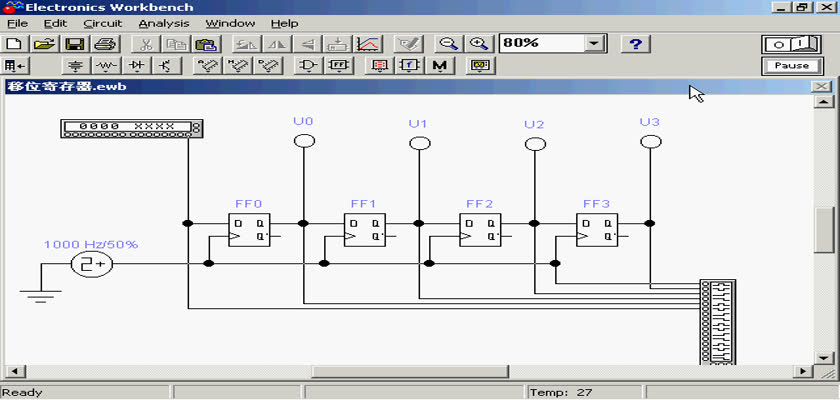Open the Analysis menu
Screen dimensions: 840x400
pyautogui.click(x=162, y=23)
